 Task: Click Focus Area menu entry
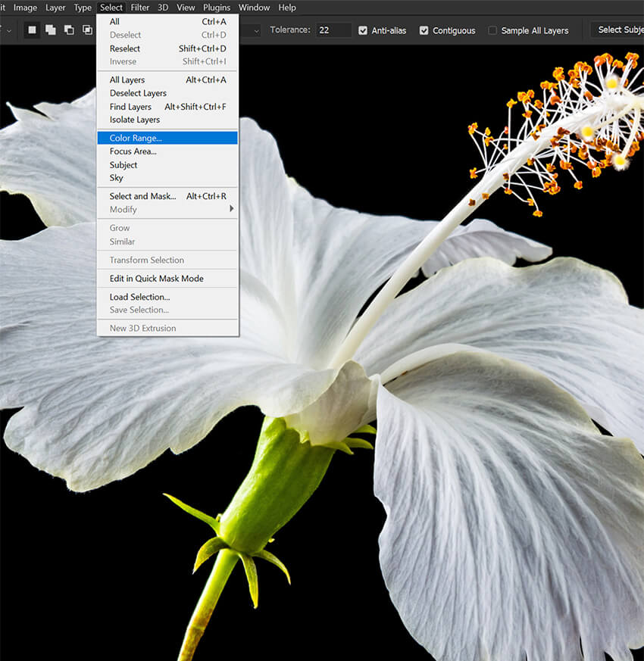click(x=133, y=151)
